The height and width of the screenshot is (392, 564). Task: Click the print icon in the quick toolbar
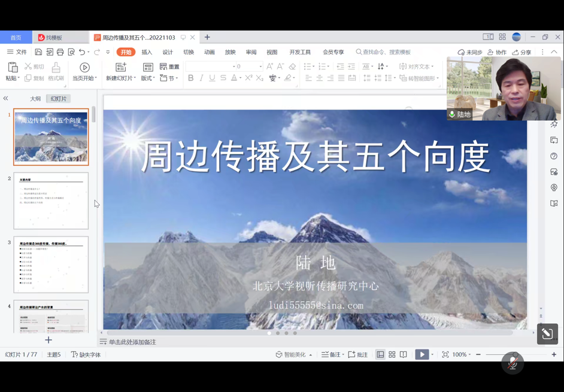[60, 53]
